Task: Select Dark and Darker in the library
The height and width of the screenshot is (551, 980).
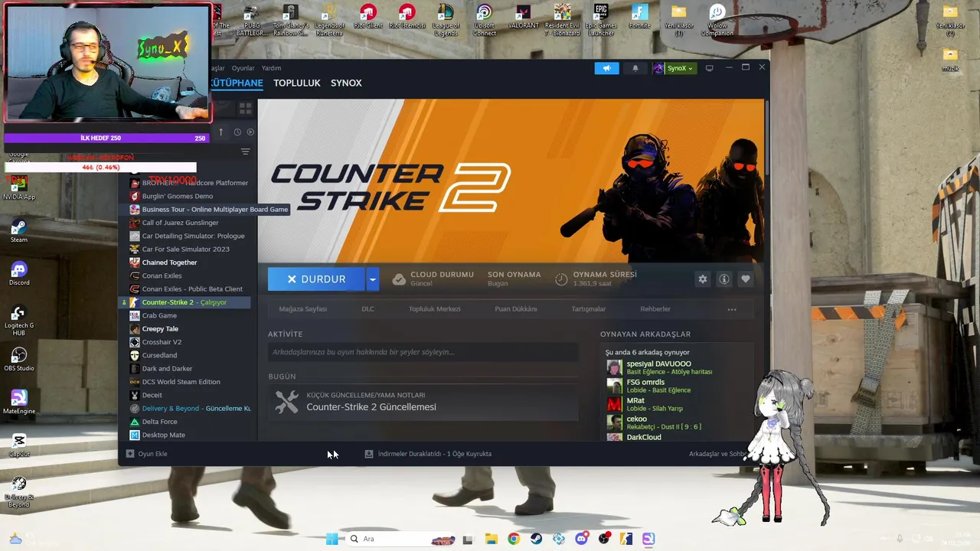Action: point(167,369)
